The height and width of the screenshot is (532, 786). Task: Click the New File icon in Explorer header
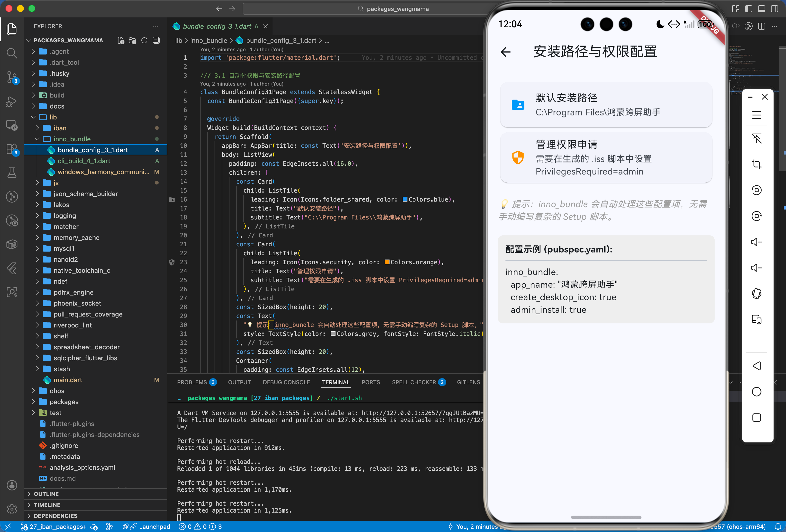pos(121,41)
